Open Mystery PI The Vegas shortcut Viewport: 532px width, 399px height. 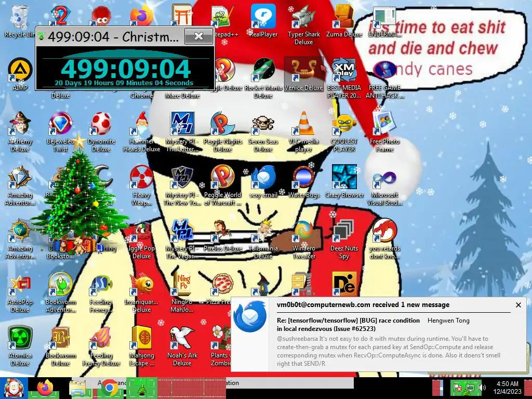[x=182, y=239]
